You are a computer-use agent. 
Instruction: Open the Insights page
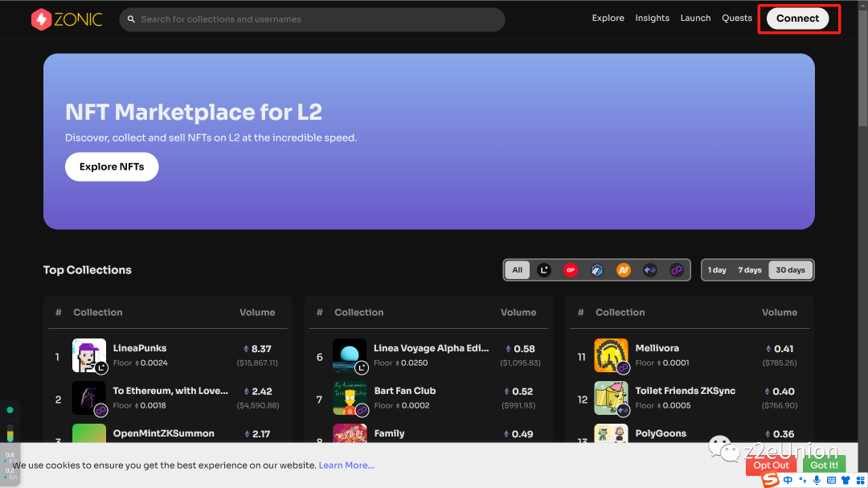(x=652, y=18)
